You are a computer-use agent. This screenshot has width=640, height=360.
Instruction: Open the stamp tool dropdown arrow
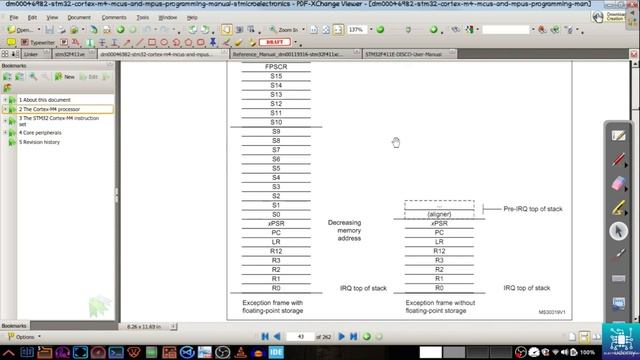pyautogui.click(x=296, y=42)
